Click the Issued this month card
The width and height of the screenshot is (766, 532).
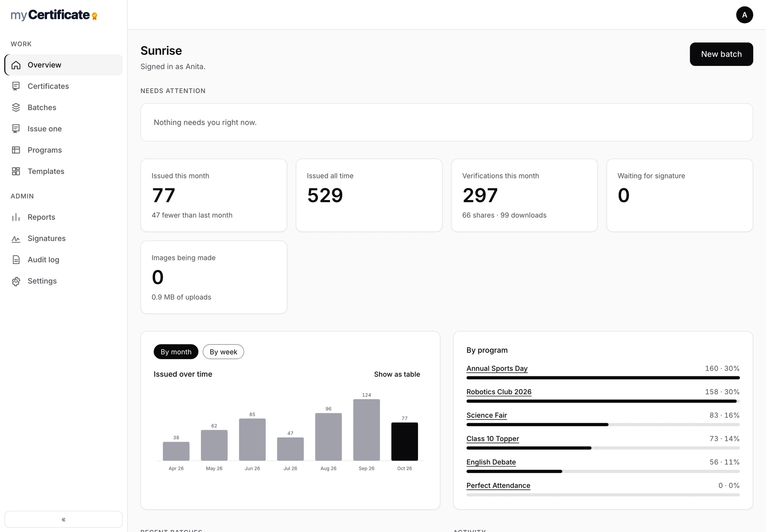pyautogui.click(x=214, y=195)
